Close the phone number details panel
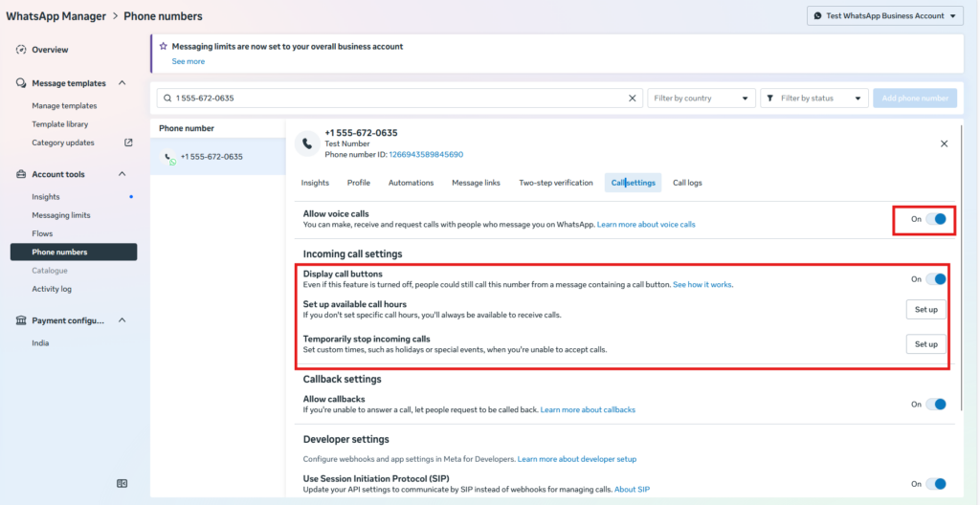Screen dimensions: 980x505 coord(945,143)
